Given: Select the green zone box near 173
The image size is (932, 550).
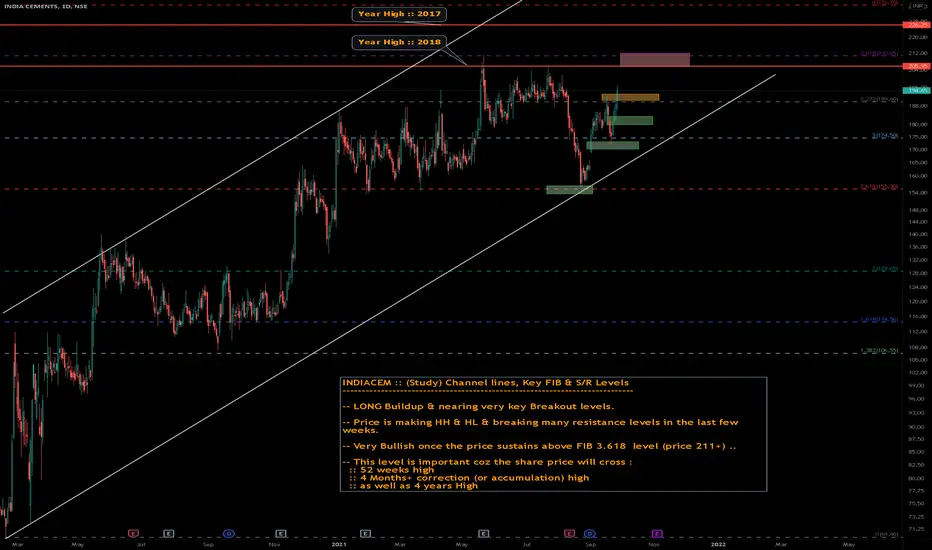Looking at the screenshot, I should 613,145.
